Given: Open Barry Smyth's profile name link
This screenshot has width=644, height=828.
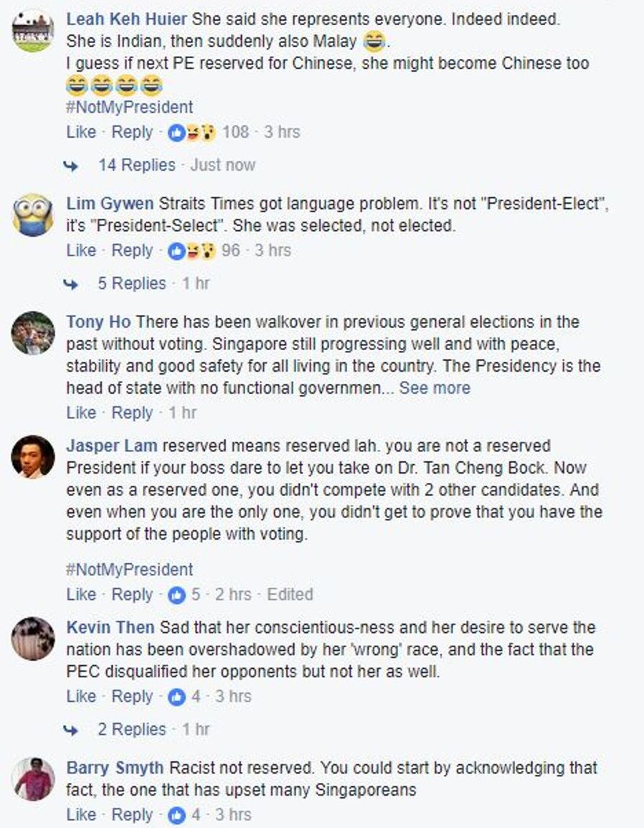Looking at the screenshot, I should point(115,768).
